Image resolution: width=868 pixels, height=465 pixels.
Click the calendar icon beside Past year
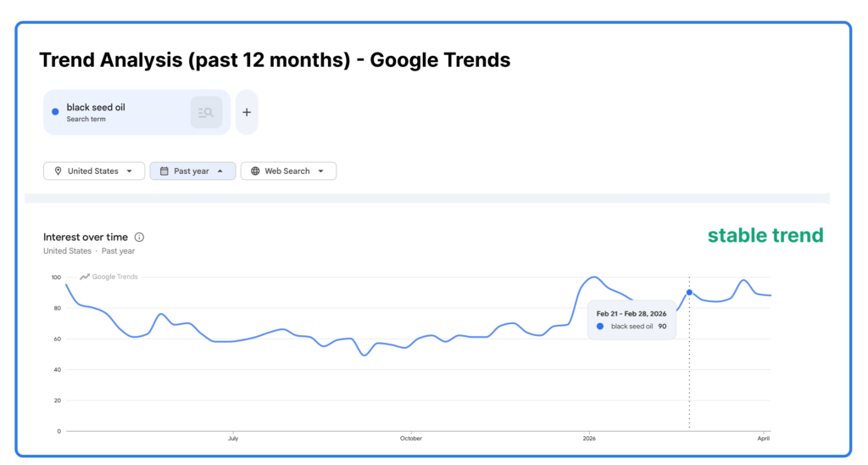click(x=164, y=171)
